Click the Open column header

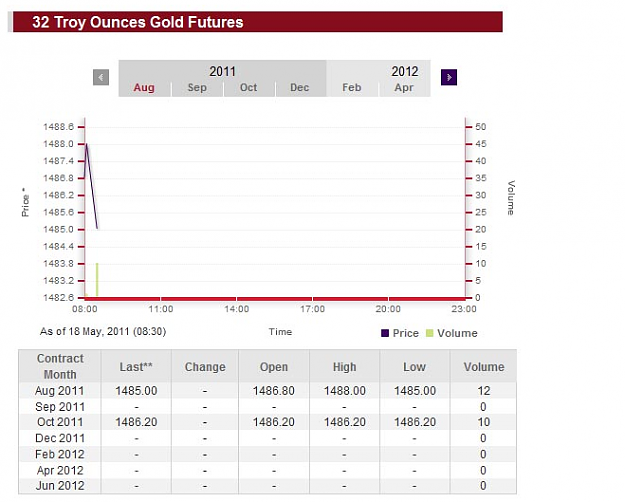[x=274, y=366]
